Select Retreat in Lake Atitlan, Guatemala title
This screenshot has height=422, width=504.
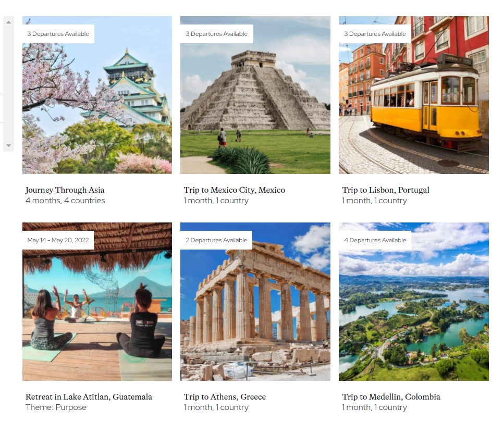pos(89,397)
